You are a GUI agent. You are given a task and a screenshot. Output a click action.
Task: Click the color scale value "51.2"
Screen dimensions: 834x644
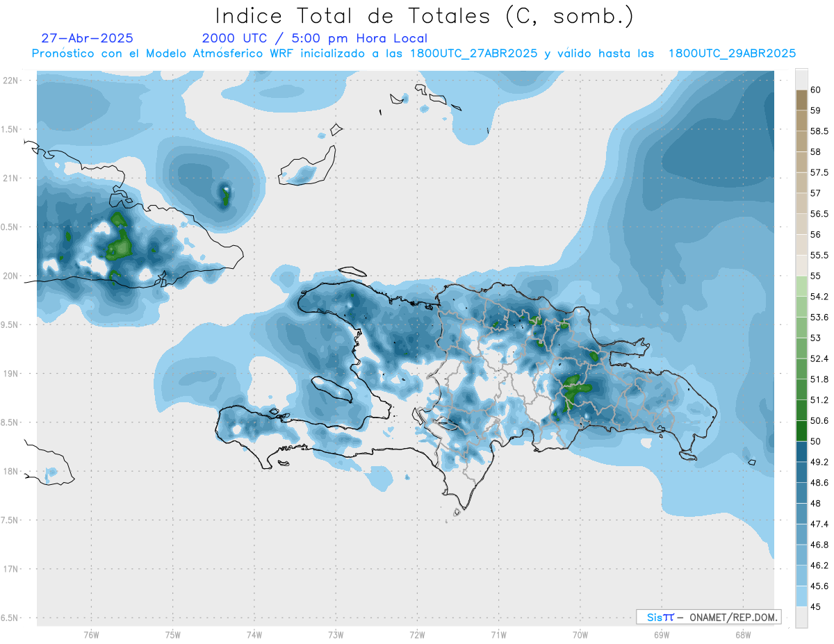819,399
